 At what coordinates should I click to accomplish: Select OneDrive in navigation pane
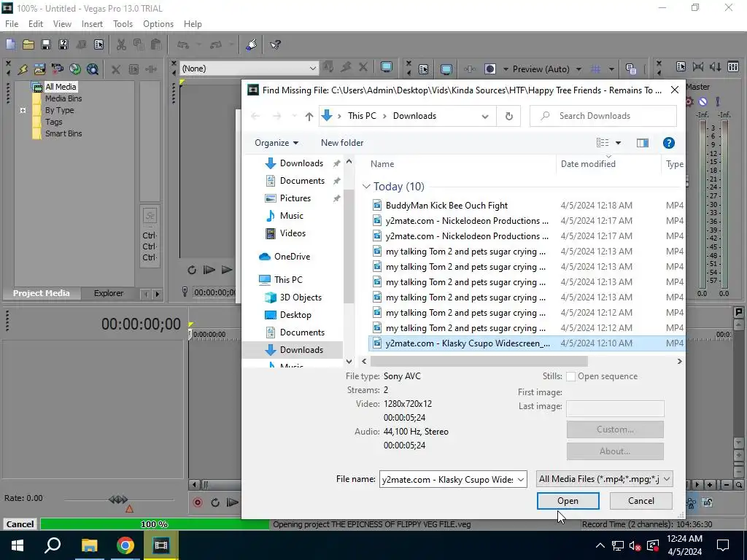coord(292,257)
